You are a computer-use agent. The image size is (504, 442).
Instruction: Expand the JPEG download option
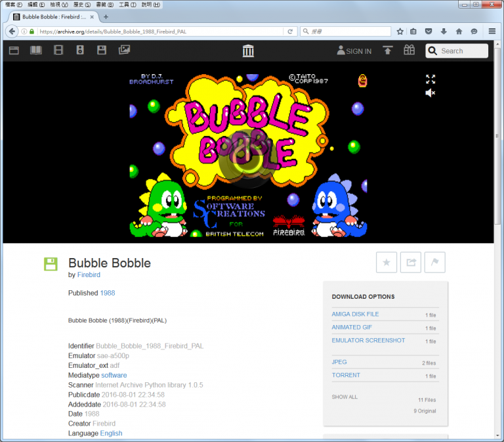pos(339,362)
